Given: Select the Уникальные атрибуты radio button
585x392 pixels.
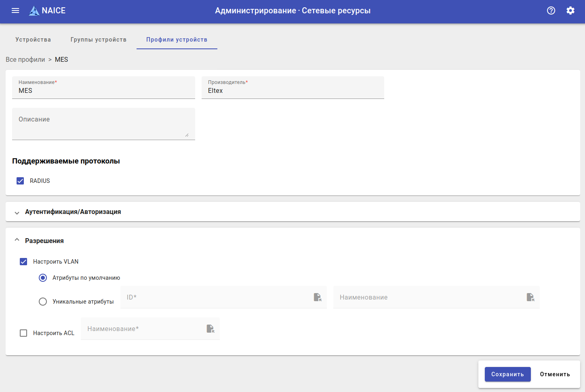Looking at the screenshot, I should (43, 302).
